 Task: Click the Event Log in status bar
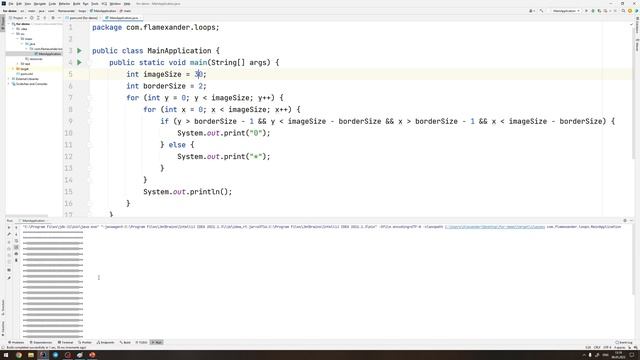pos(624,342)
